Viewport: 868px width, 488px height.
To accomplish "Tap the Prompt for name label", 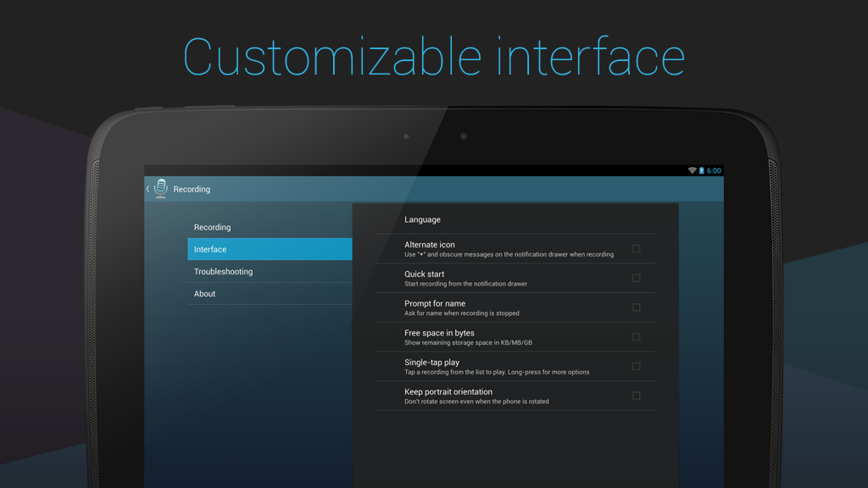I will [435, 303].
